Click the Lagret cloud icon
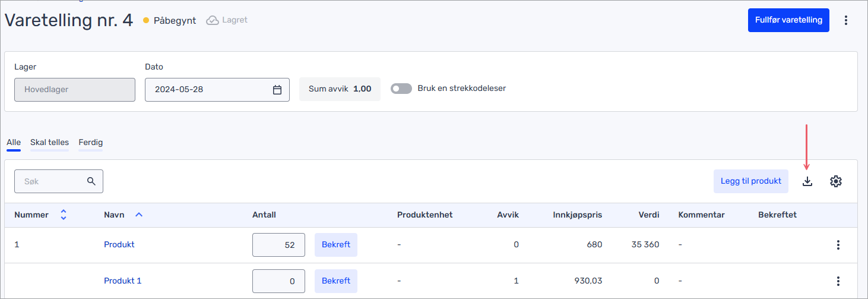The width and height of the screenshot is (868, 299). click(x=213, y=20)
